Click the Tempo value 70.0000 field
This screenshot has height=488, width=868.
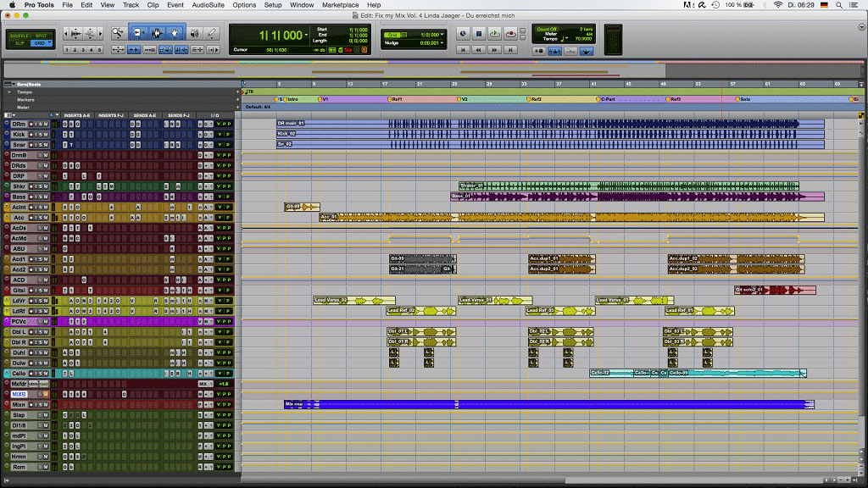583,39
